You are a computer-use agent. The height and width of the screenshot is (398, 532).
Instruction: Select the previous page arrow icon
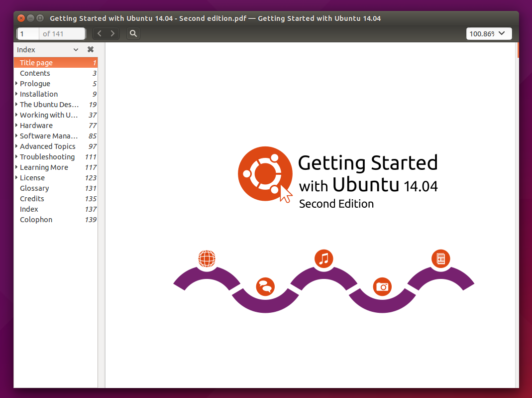click(99, 33)
